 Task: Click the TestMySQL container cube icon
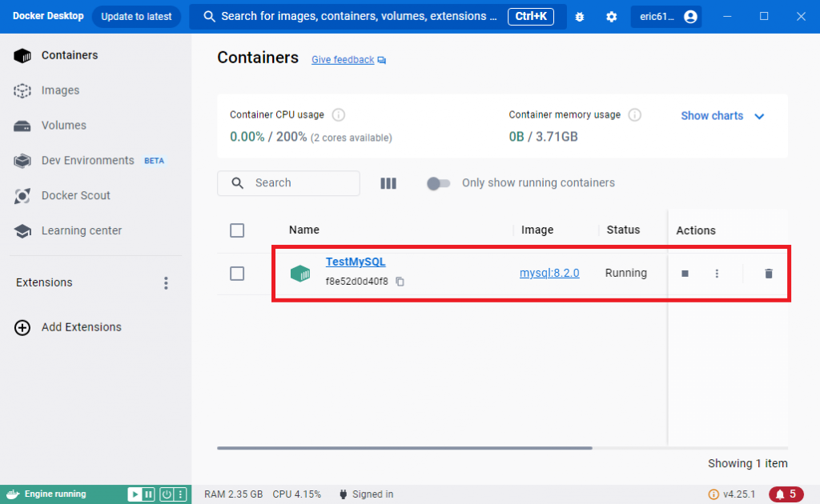point(300,273)
